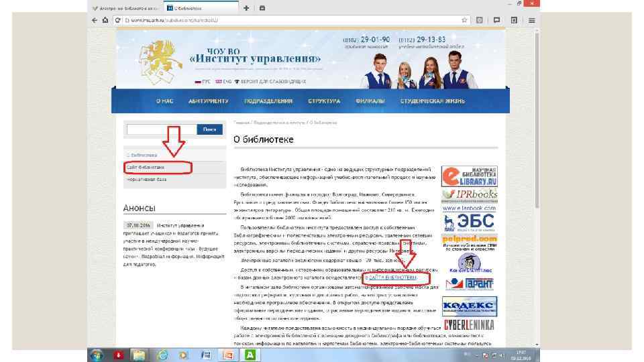Go back with the browser back arrow
The height and width of the screenshot is (362, 644).
(95, 20)
